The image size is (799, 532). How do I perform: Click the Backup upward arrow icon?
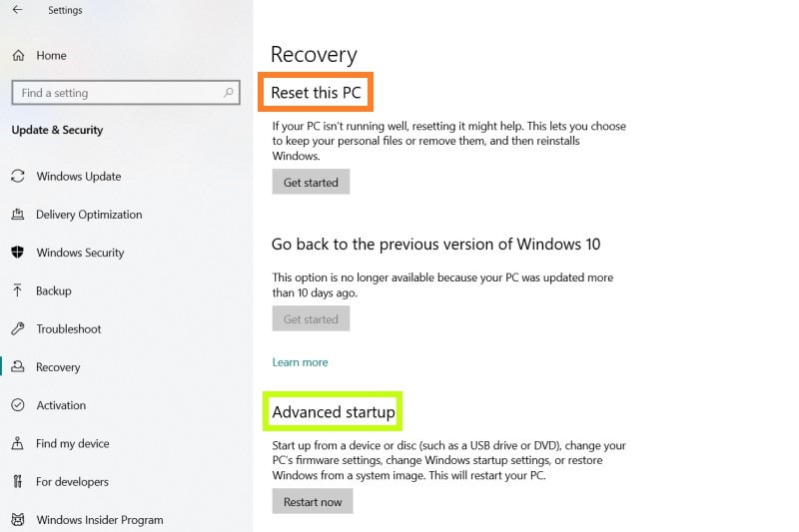(18, 290)
